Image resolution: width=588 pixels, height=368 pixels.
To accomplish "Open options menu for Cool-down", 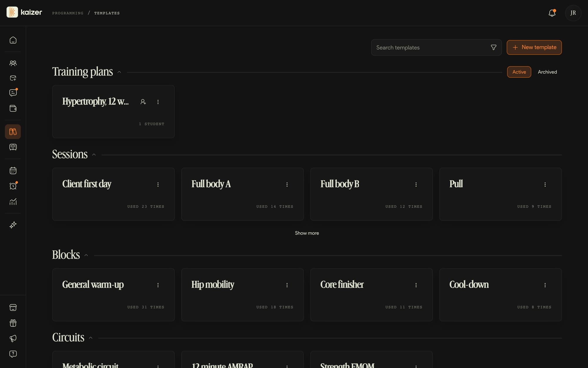I will point(545,285).
